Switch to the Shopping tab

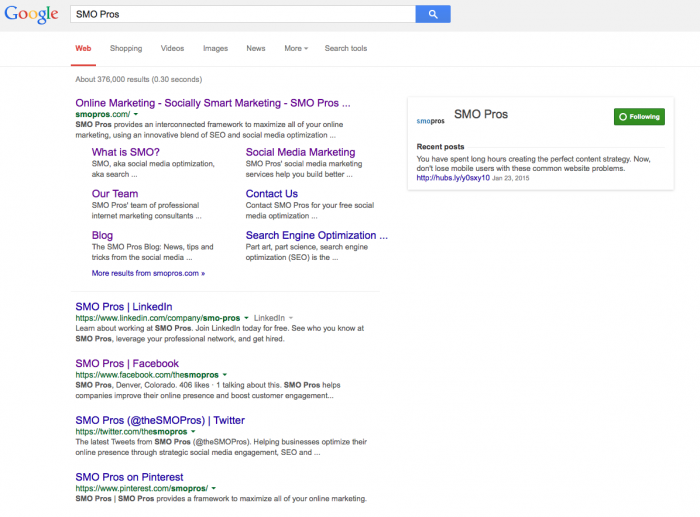126,48
